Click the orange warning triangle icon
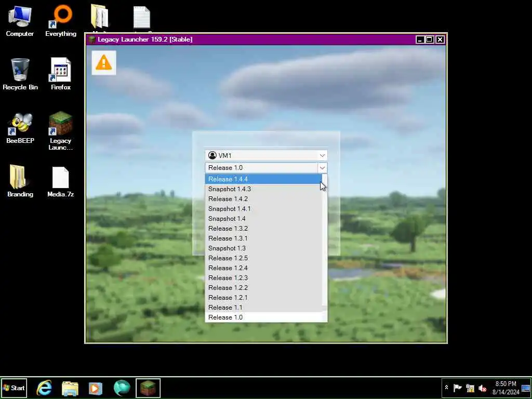The image size is (532, 399). (104, 63)
